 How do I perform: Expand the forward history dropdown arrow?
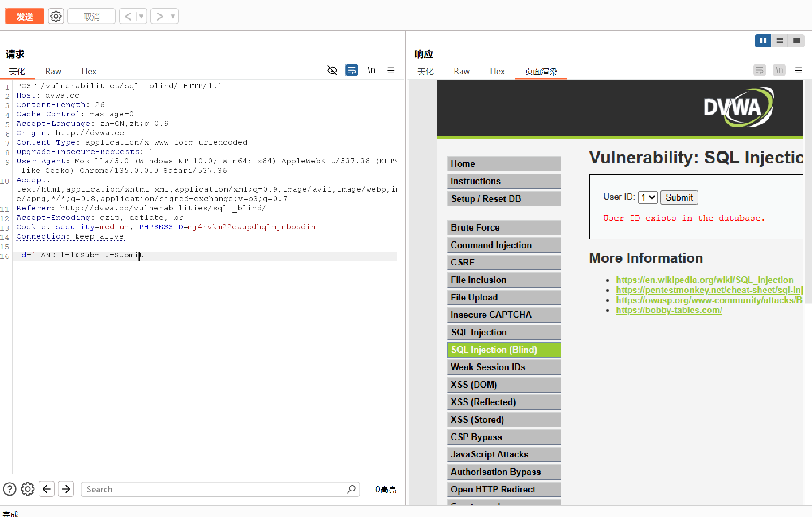[x=173, y=17]
